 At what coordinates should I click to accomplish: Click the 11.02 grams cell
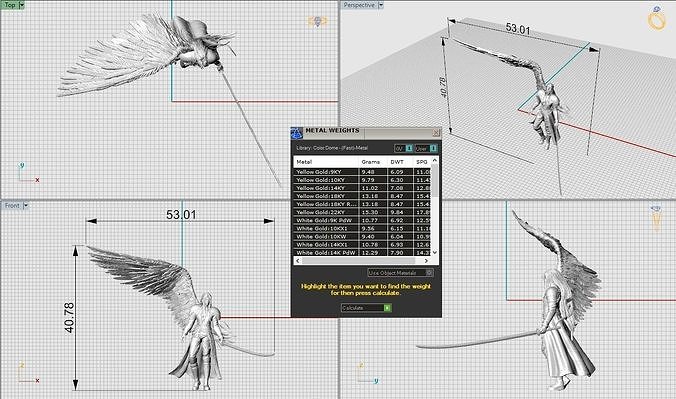(x=372, y=188)
